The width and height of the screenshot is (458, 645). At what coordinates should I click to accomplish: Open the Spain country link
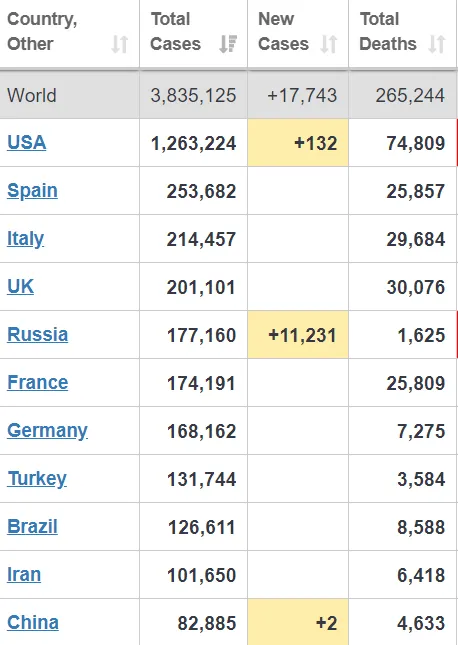point(32,191)
